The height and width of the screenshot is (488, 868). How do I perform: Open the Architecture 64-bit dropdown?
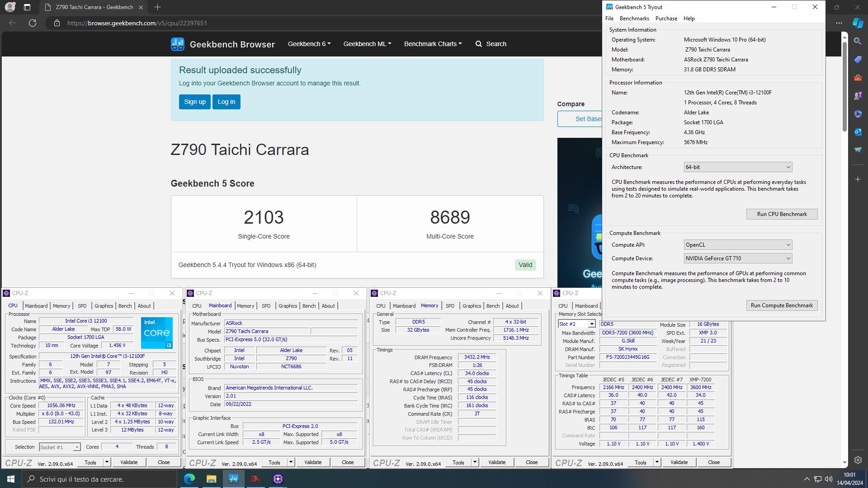pyautogui.click(x=738, y=167)
